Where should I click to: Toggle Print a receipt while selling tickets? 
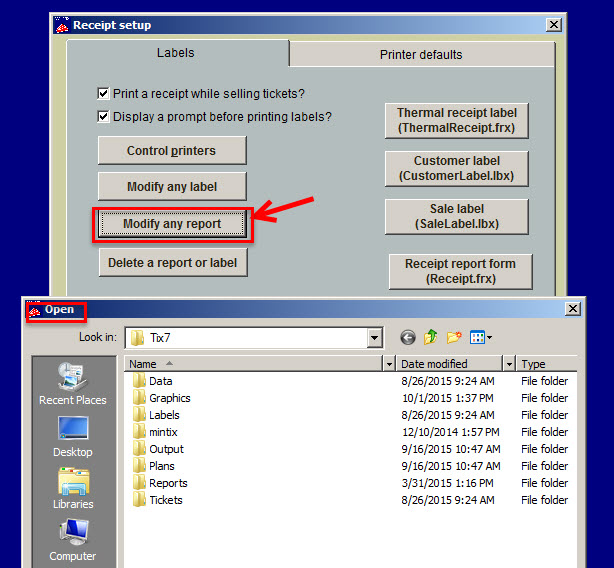(103, 94)
